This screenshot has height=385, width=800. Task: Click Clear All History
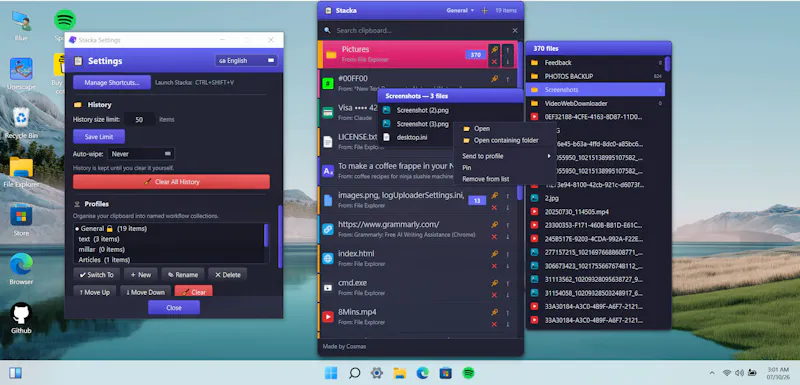[x=171, y=182]
